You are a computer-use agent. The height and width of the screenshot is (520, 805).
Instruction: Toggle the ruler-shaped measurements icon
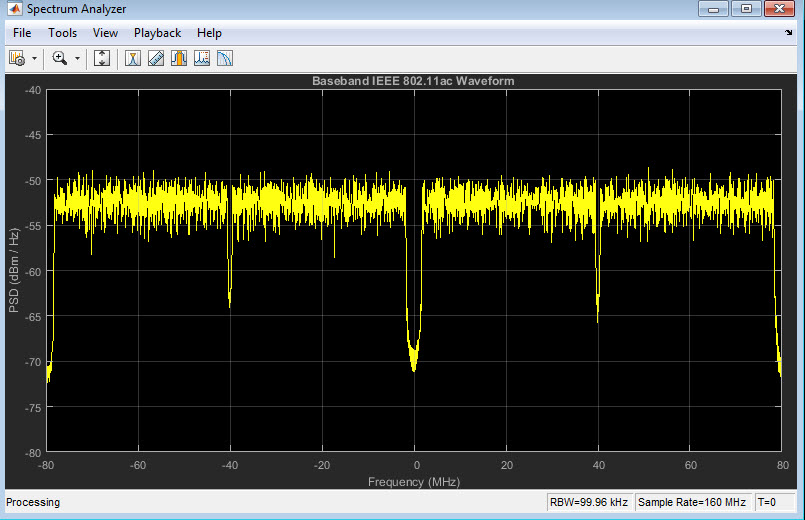coord(155,58)
